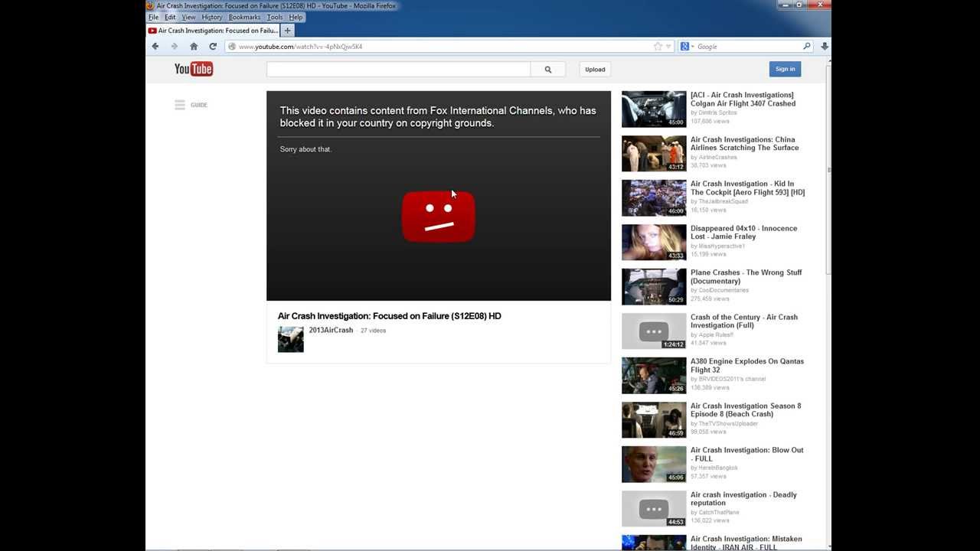The width and height of the screenshot is (980, 551).
Task: Open China Airlines Scratching The Surface thumbnail
Action: tap(654, 154)
